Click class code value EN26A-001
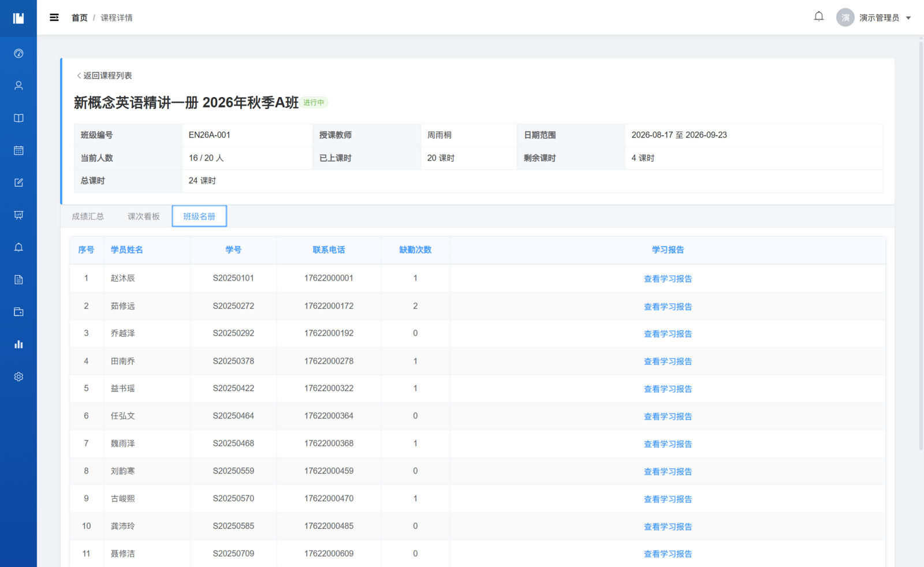Viewport: 924px width, 567px height. (x=210, y=135)
